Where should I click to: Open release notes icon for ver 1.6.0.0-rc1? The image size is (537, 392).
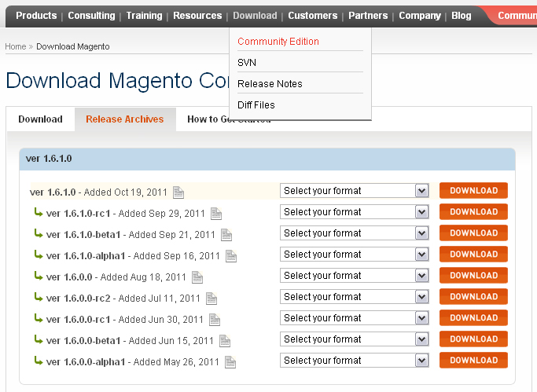point(215,320)
